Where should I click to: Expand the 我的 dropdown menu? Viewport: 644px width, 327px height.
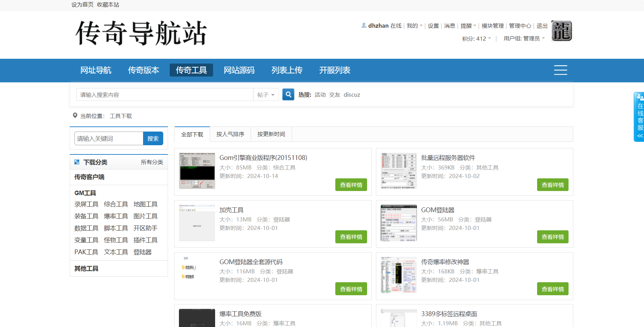pyautogui.click(x=415, y=26)
